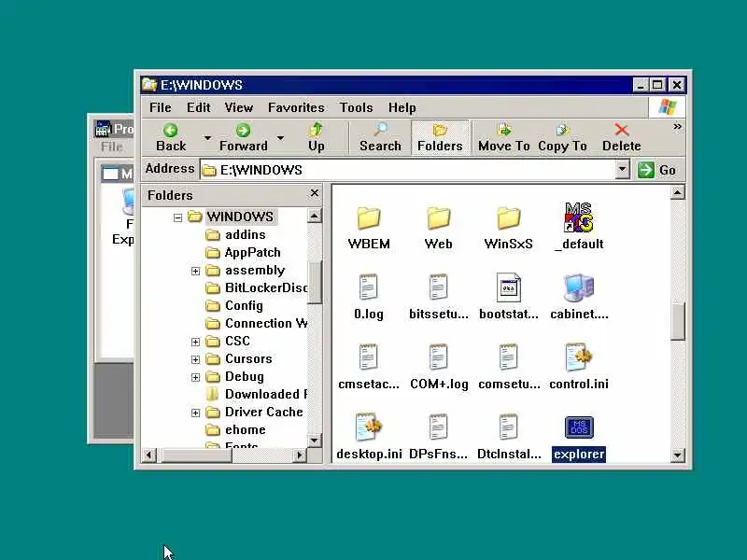Expand the CSC tree node

[x=195, y=342]
